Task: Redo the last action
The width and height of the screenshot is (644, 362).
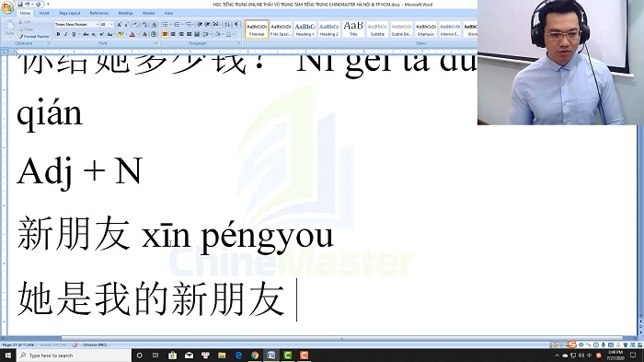Action: [39, 4]
